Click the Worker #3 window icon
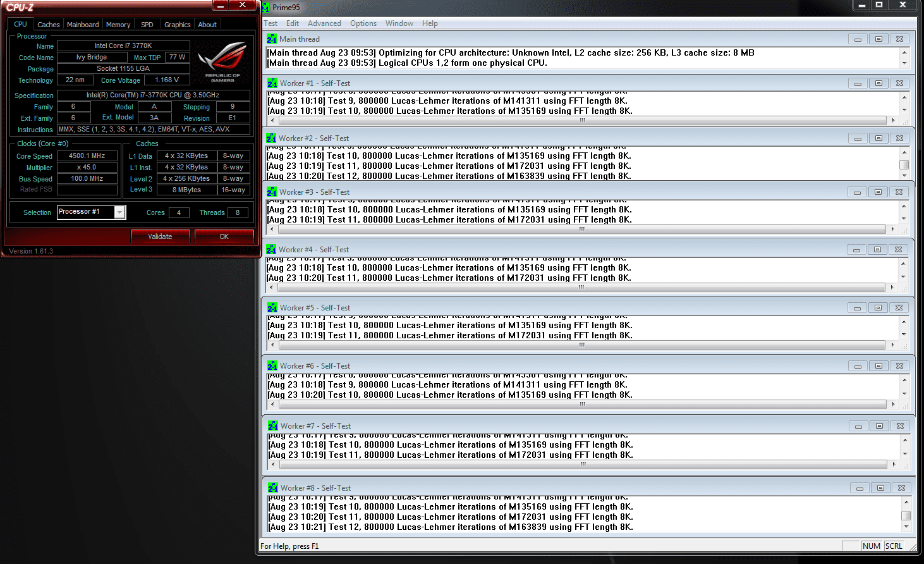This screenshot has height=564, width=924. click(x=272, y=192)
